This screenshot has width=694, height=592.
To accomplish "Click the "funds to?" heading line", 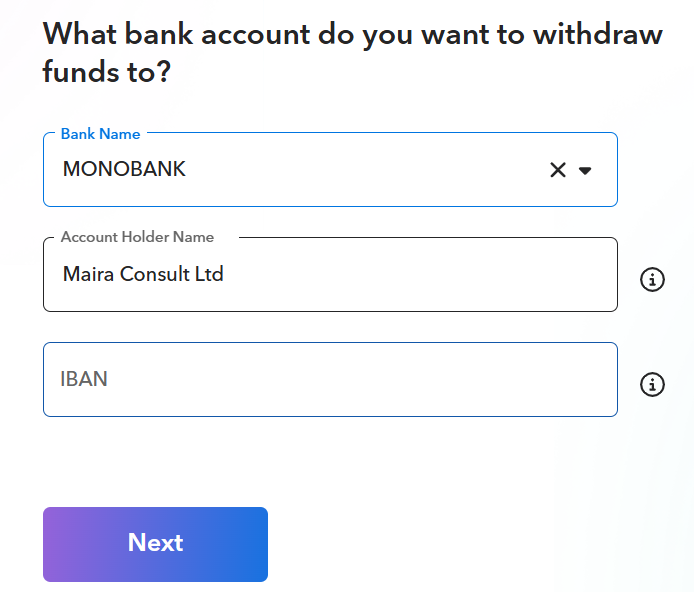I will click(107, 71).
